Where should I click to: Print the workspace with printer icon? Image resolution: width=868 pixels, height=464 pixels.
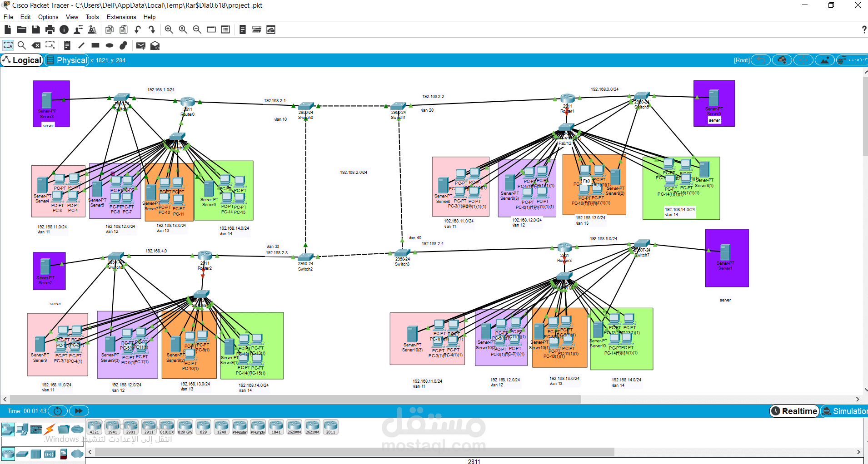50,30
